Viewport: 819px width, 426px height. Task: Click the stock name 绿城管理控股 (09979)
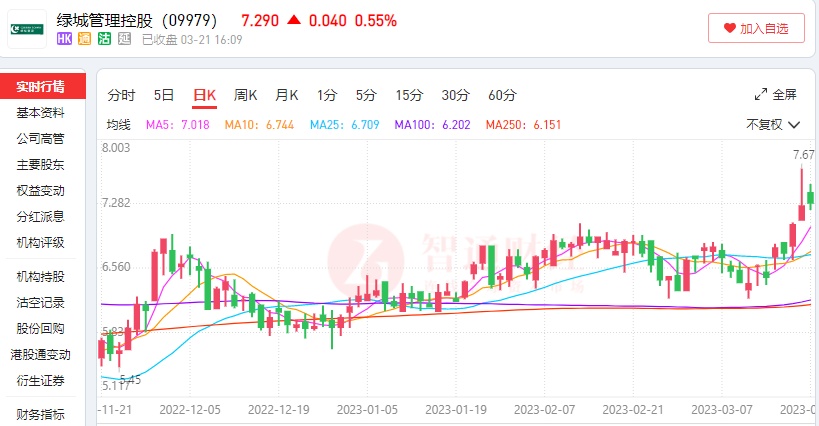137,20
